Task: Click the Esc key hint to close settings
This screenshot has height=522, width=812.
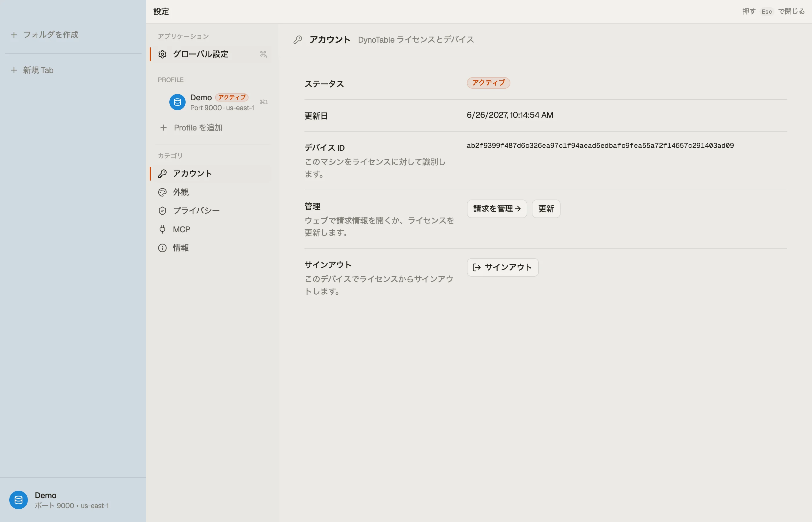Action: pyautogui.click(x=766, y=12)
